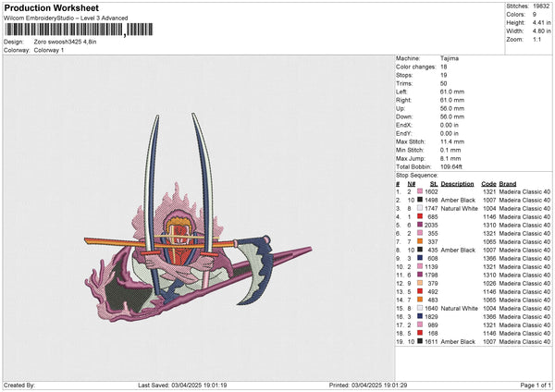Click the Min Stitch value 0.1 mm
The image size is (555, 392).
tap(450, 151)
